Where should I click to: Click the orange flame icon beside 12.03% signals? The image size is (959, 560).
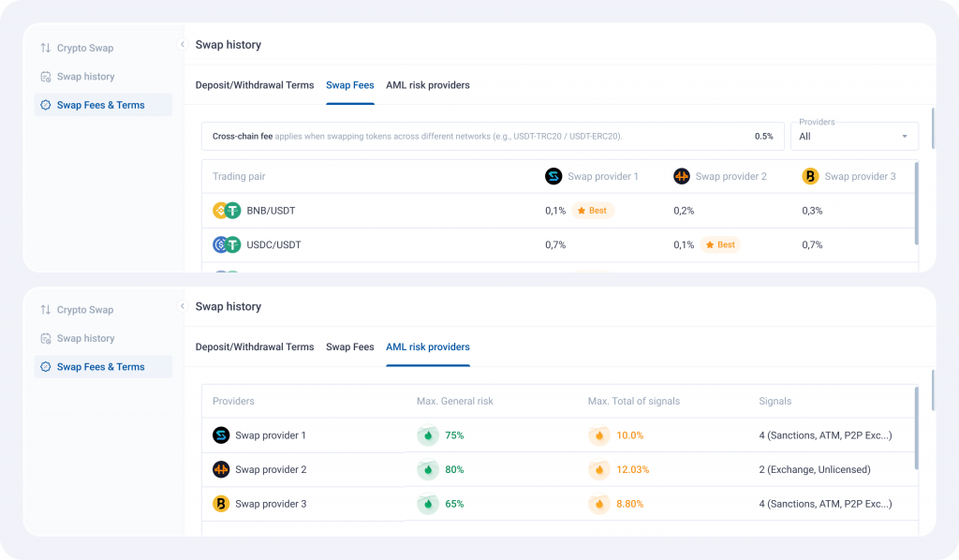599,470
